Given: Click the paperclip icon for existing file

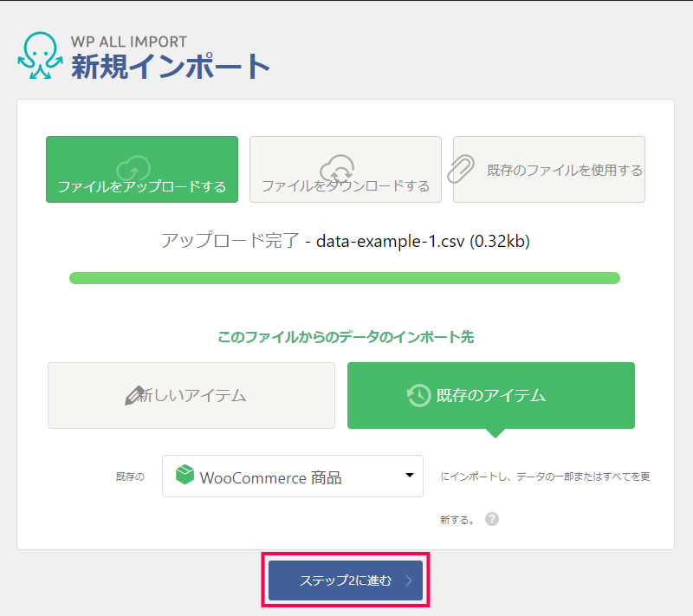Looking at the screenshot, I should tap(461, 169).
